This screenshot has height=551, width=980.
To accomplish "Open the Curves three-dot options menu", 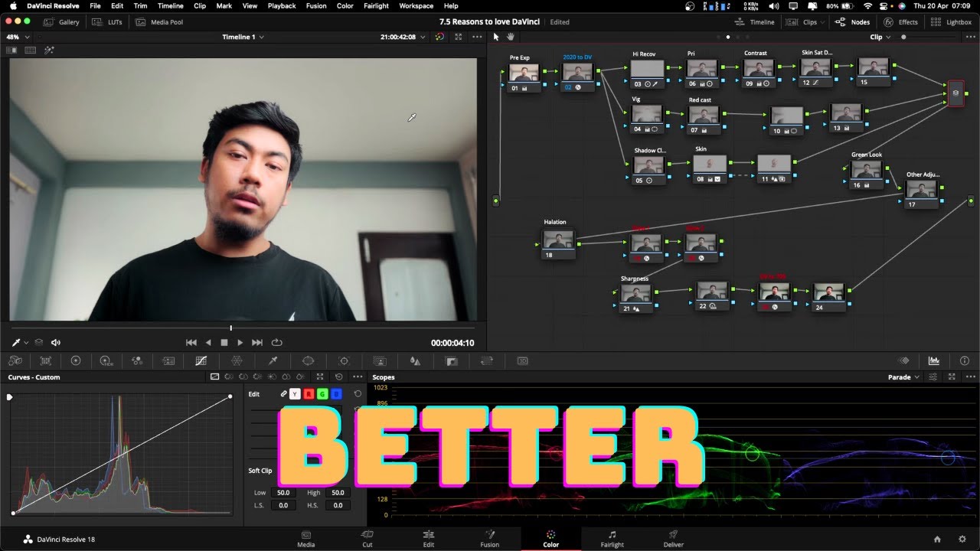I will [x=358, y=377].
